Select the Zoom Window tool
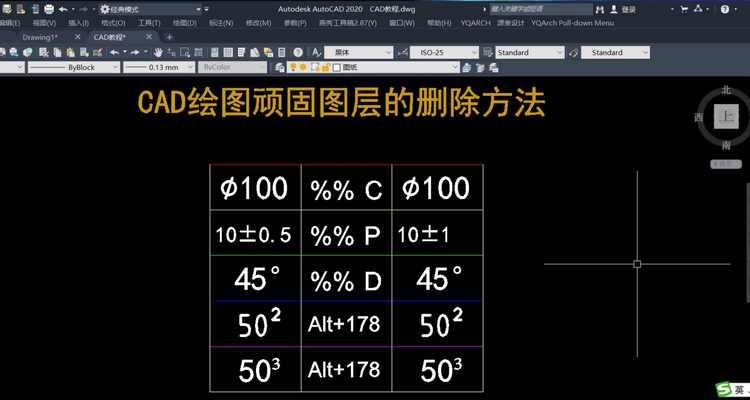 185,52
